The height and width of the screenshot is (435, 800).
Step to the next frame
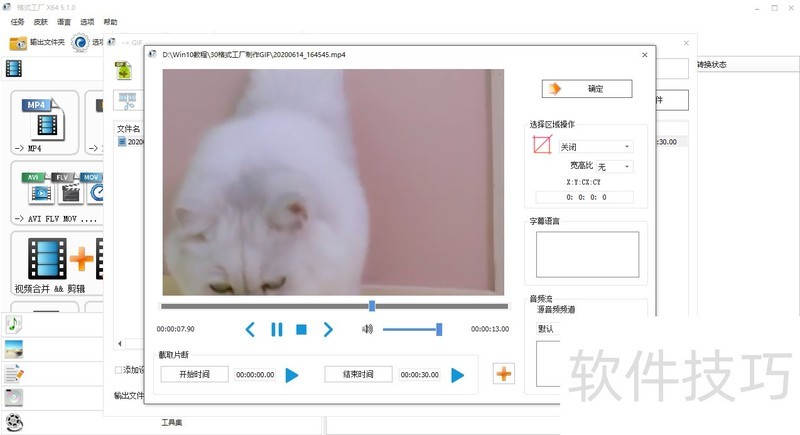point(327,329)
